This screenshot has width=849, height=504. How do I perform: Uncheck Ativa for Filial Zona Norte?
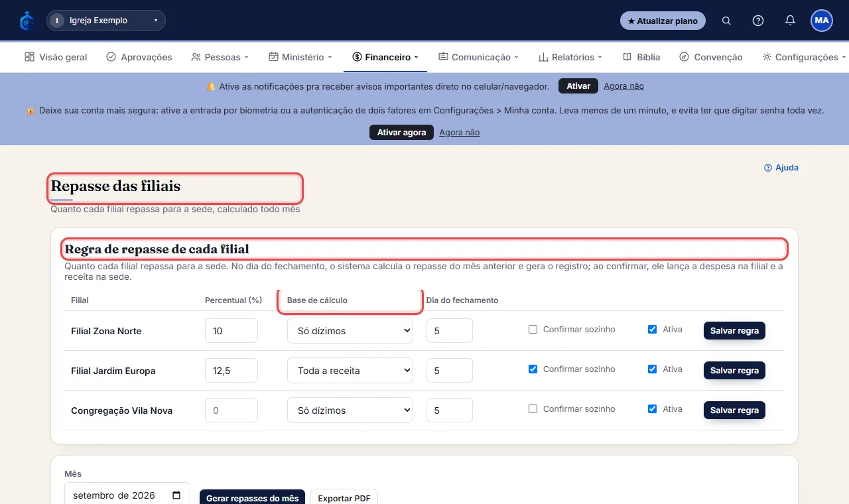[652, 329]
